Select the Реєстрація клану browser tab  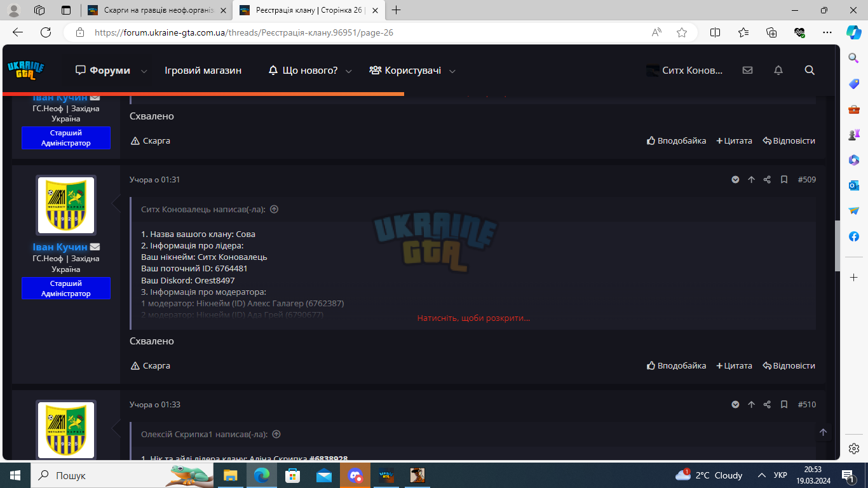pyautogui.click(x=309, y=10)
